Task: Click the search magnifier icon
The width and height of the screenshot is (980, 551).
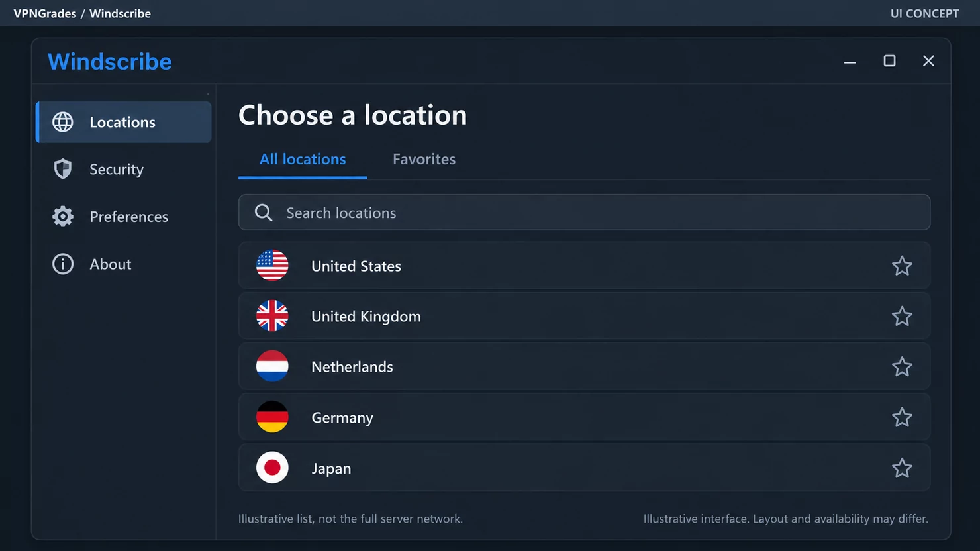Action: pyautogui.click(x=264, y=213)
